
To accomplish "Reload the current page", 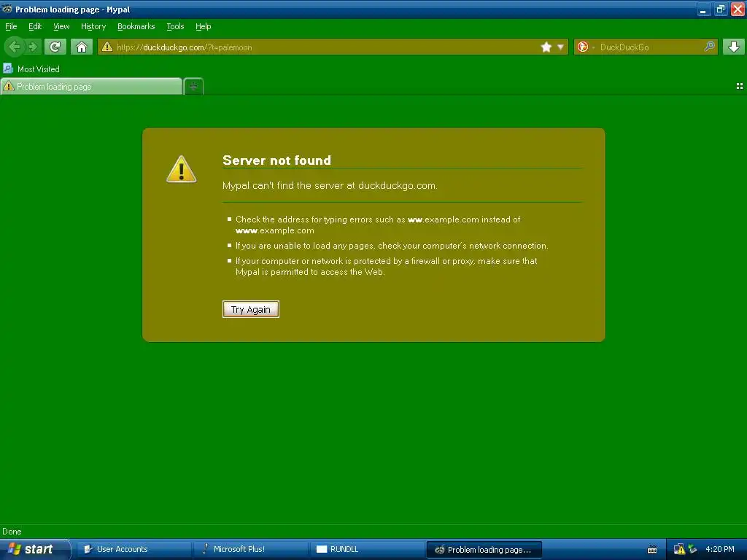I will tap(55, 47).
